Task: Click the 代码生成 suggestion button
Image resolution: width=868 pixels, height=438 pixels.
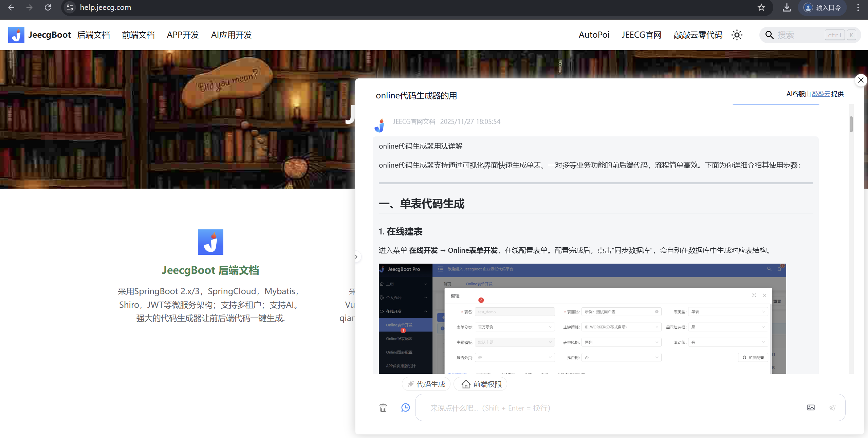Action: tap(426, 384)
